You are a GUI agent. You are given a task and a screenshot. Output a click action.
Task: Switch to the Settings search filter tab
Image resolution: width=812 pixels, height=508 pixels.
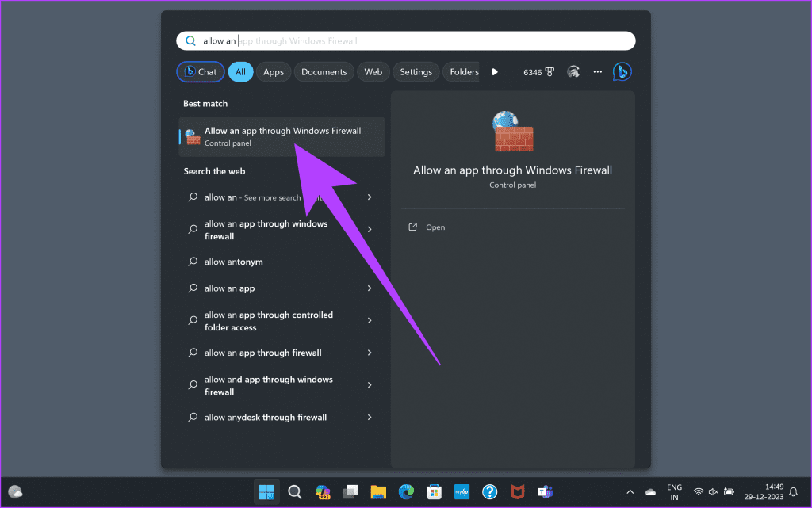click(x=416, y=71)
